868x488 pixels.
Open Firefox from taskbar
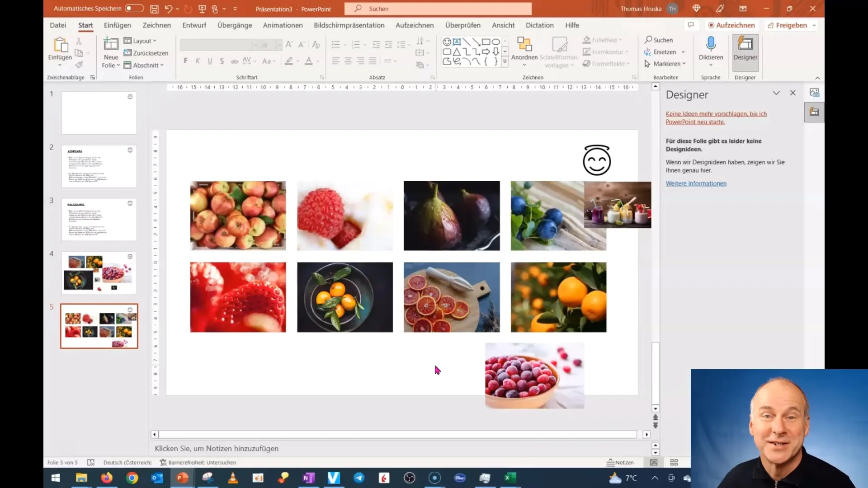[107, 478]
